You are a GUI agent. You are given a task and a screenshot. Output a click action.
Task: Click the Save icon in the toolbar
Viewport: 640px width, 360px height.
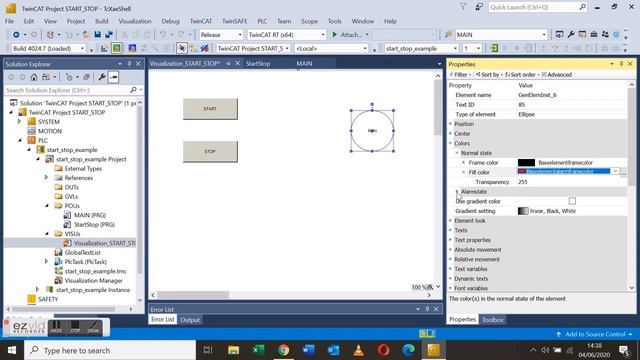pos(97,35)
